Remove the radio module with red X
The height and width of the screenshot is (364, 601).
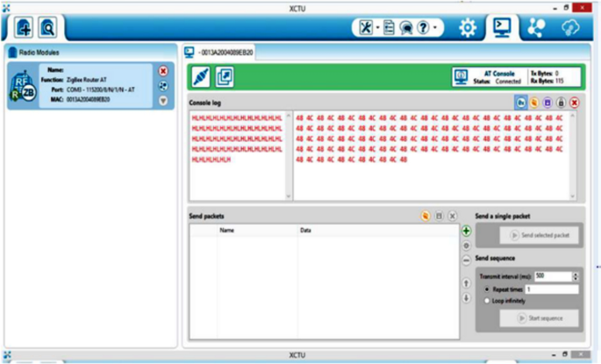click(163, 71)
